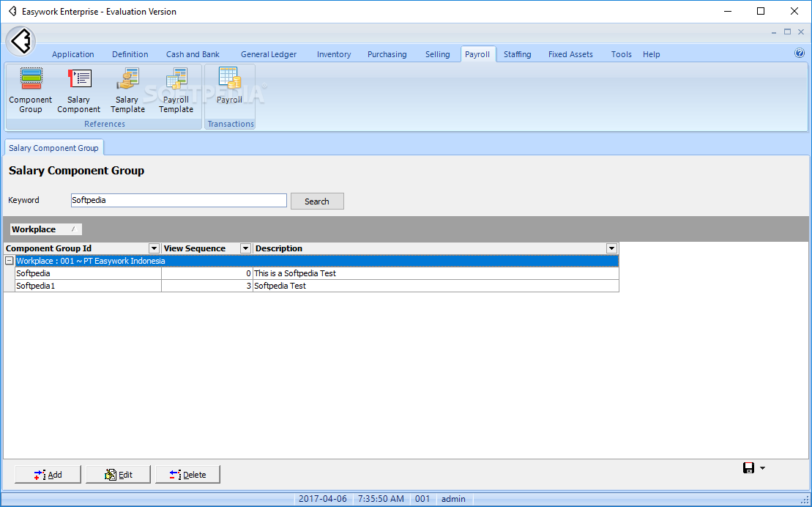The width and height of the screenshot is (812, 507).
Task: Open the Selling tab
Action: [438, 54]
